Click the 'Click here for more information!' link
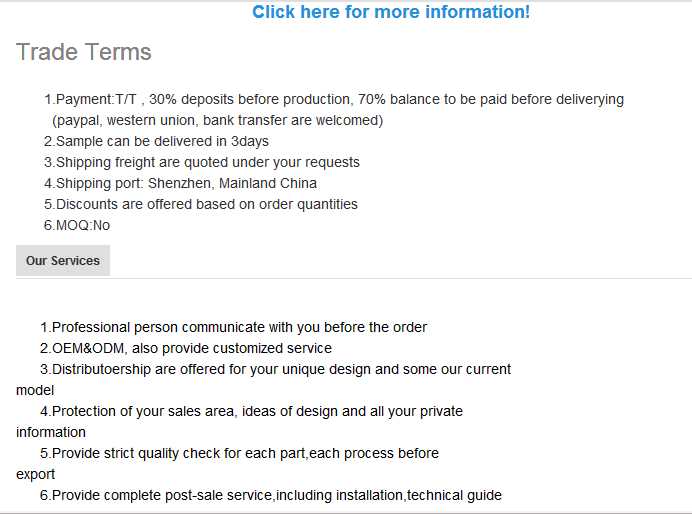Screen dimensions: 692x514 [x=391, y=12]
